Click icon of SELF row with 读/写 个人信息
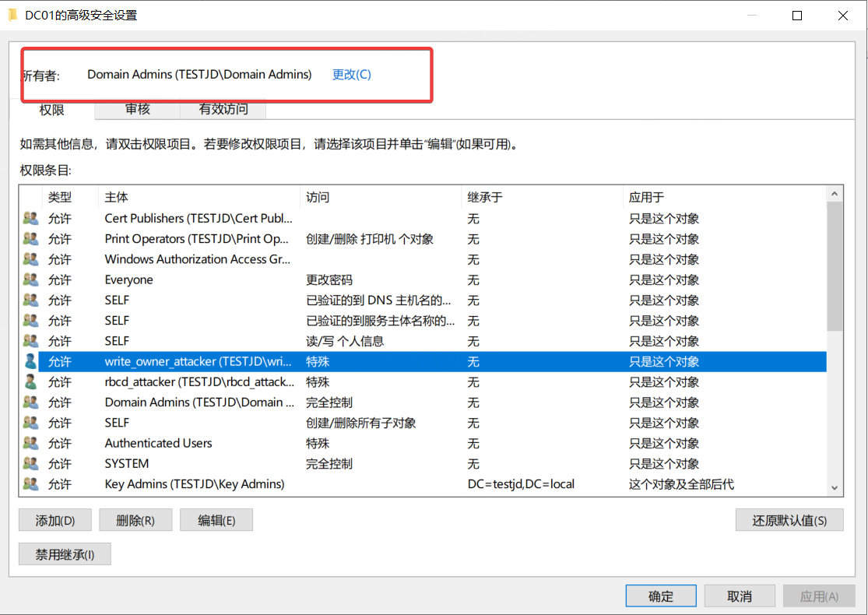 pos(30,341)
